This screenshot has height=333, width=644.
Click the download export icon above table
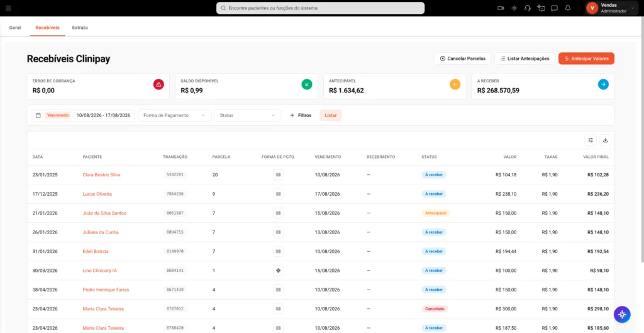click(x=605, y=140)
